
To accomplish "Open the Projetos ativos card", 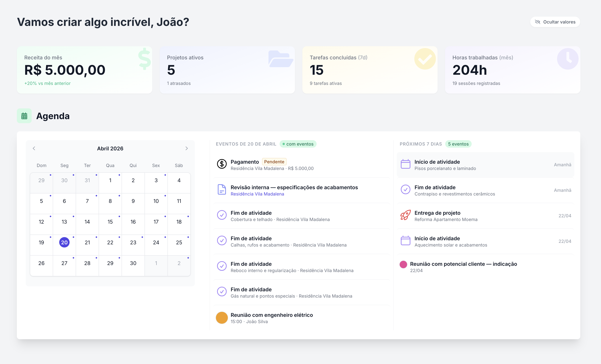I will 227,70.
